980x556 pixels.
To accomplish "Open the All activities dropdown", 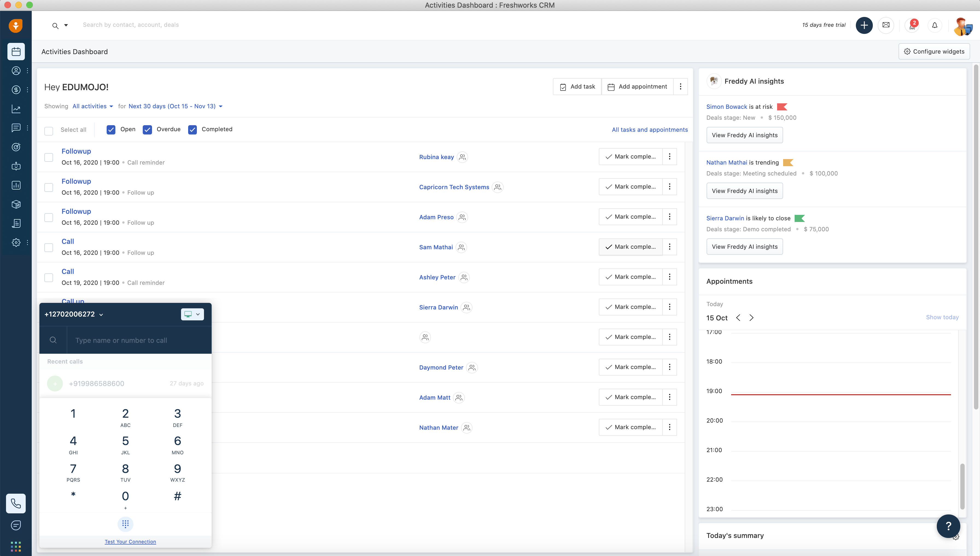I will click(92, 106).
